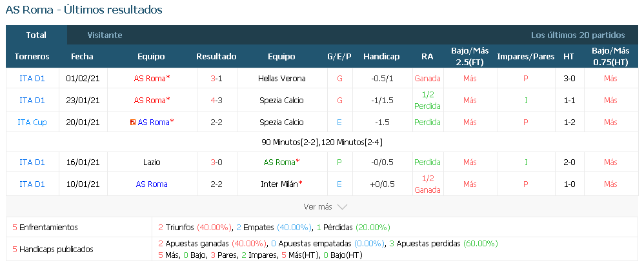Viewport: 644px width, 265px height.
Task: Click the 3-0 Lazio match result
Action: (x=216, y=162)
